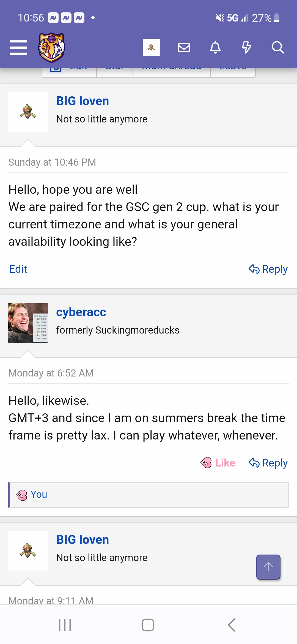Toggle Like on cyberacc's message
297x644 pixels.
click(218, 463)
